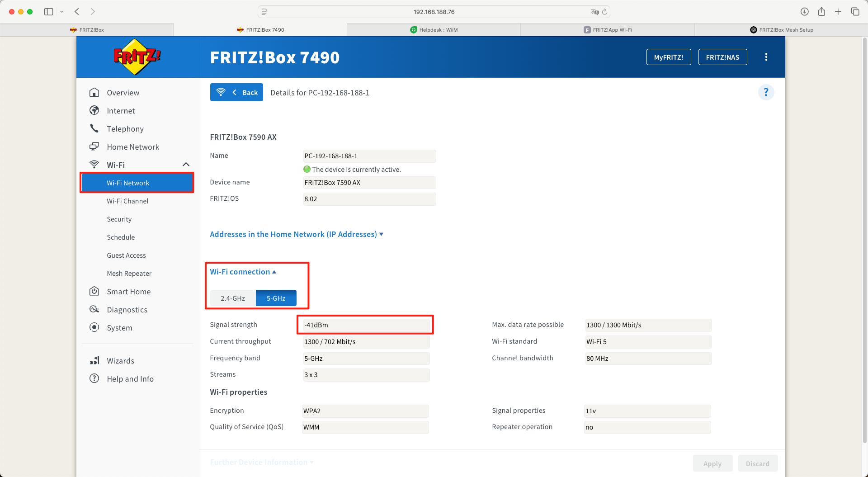Open the sidebar dropdown arrow in Safari toolbar

tap(62, 12)
